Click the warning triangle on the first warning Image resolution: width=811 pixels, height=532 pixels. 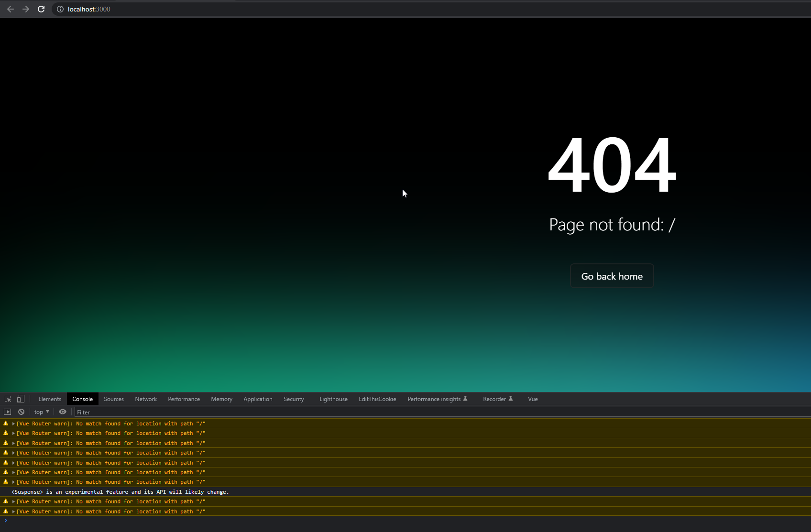[x=5, y=423]
